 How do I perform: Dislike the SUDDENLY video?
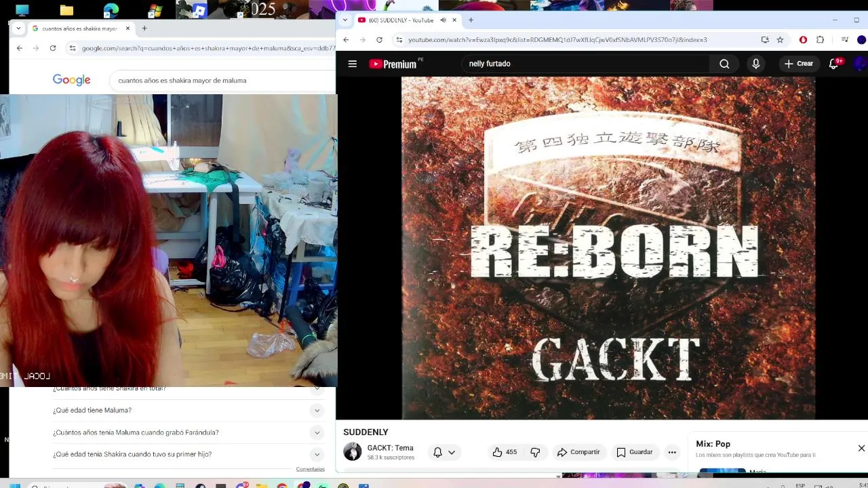(x=535, y=452)
